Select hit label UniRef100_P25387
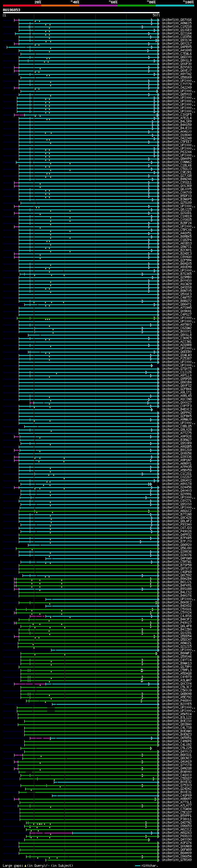The height and width of the screenshot is (868, 197). [x=177, y=358]
